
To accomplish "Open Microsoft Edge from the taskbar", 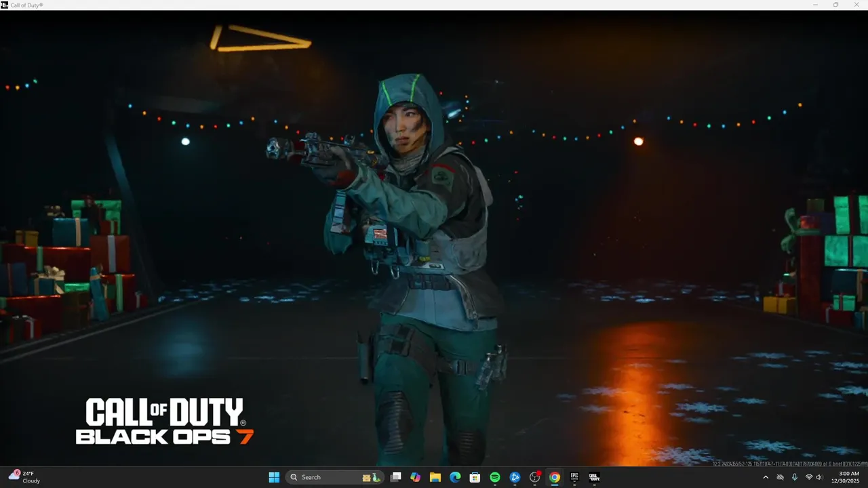I will tap(455, 477).
